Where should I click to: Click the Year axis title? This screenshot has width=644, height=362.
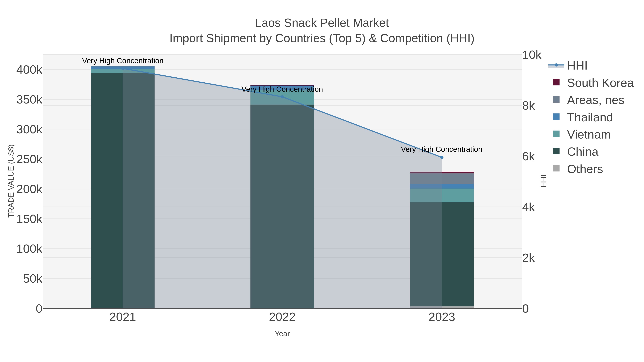pyautogui.click(x=282, y=334)
